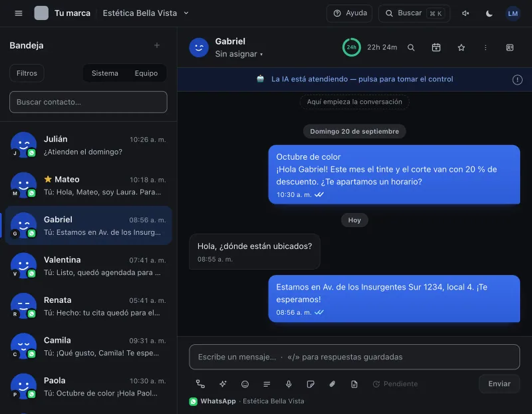Open Julián's conversation

[88, 145]
